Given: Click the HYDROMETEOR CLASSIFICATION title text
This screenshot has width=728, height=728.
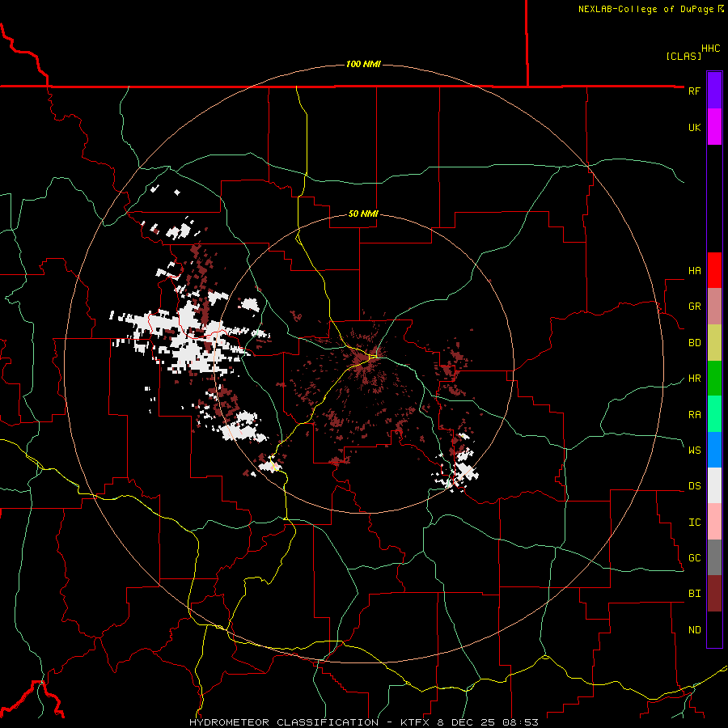Looking at the screenshot, I should pos(284,722).
